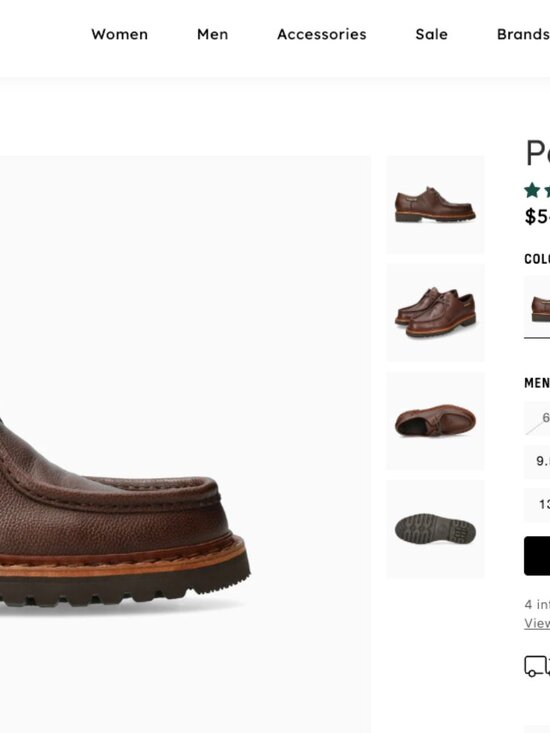
Task: Open the Brands menu
Action: pyautogui.click(x=523, y=34)
